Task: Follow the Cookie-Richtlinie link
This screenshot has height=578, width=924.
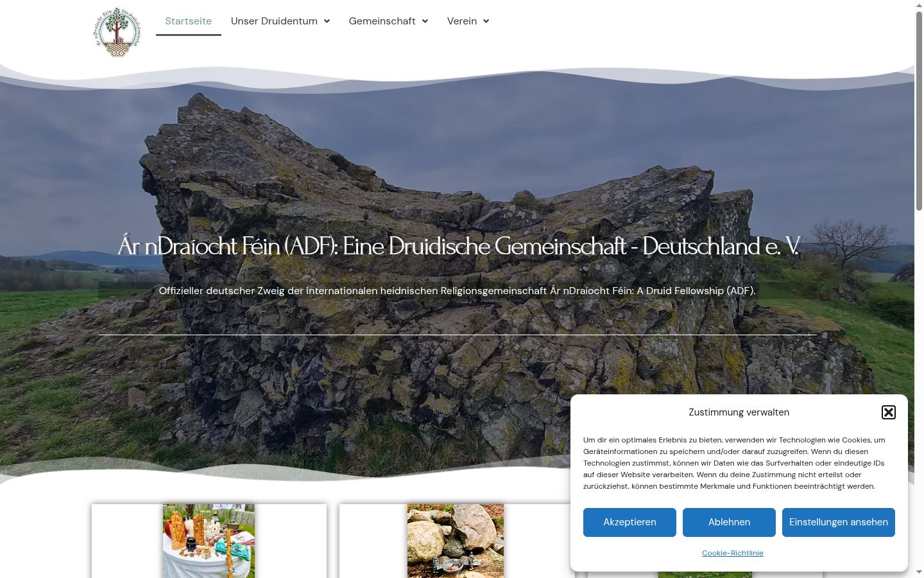Action: point(733,553)
